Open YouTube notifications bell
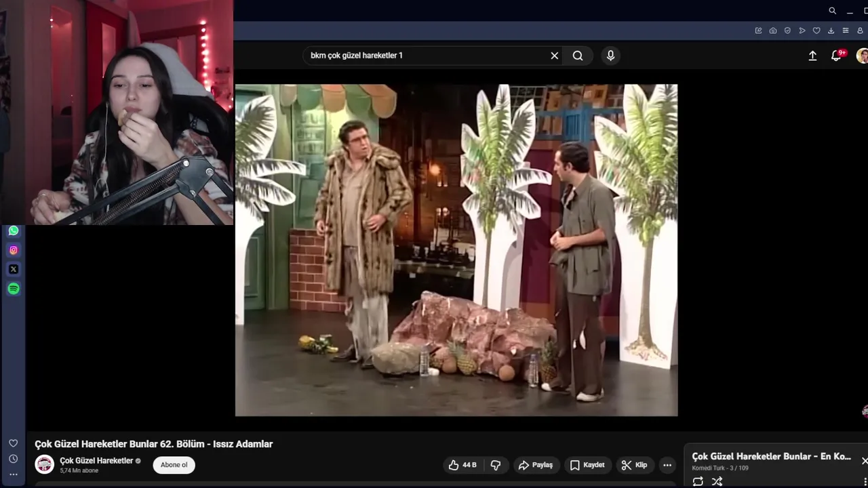 (x=836, y=56)
